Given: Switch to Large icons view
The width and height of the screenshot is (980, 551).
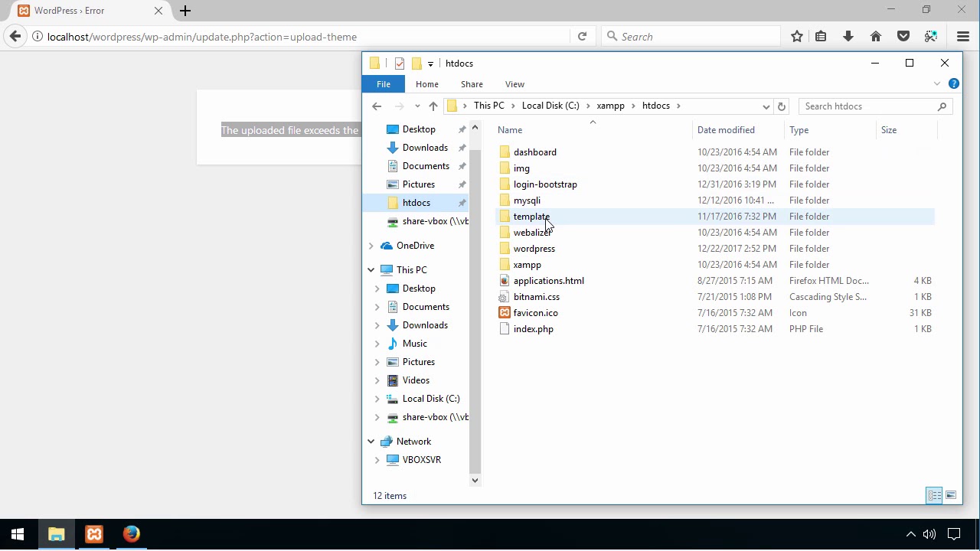Looking at the screenshot, I should [951, 495].
